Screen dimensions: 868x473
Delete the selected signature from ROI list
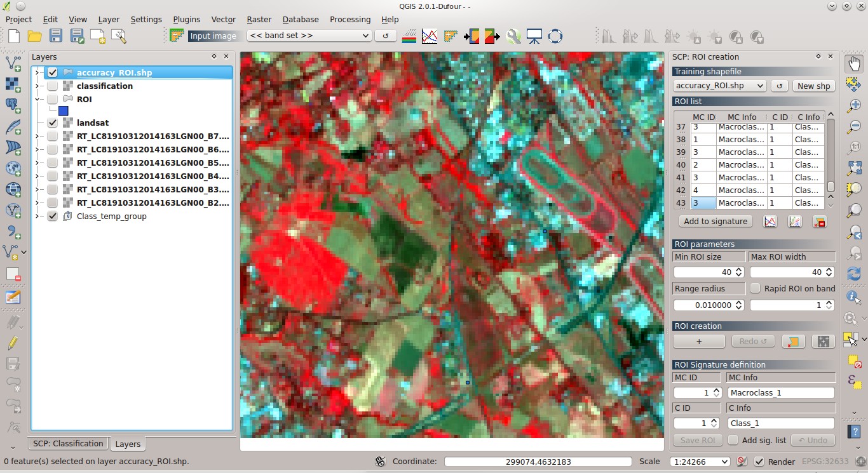(x=818, y=222)
